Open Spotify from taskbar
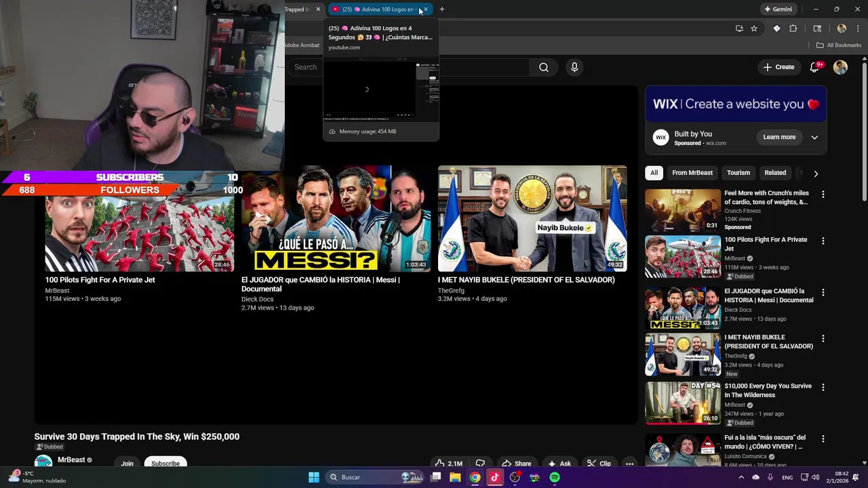868x488 pixels. [555, 477]
